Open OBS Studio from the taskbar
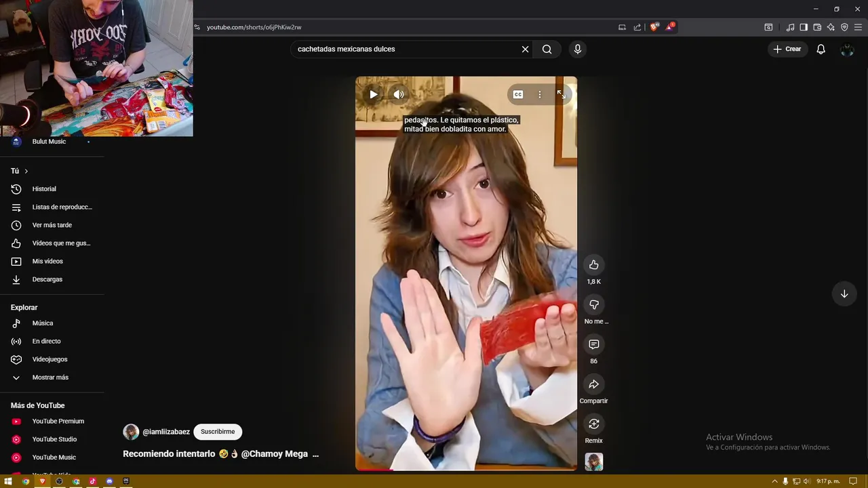868x488 pixels. [59, 481]
